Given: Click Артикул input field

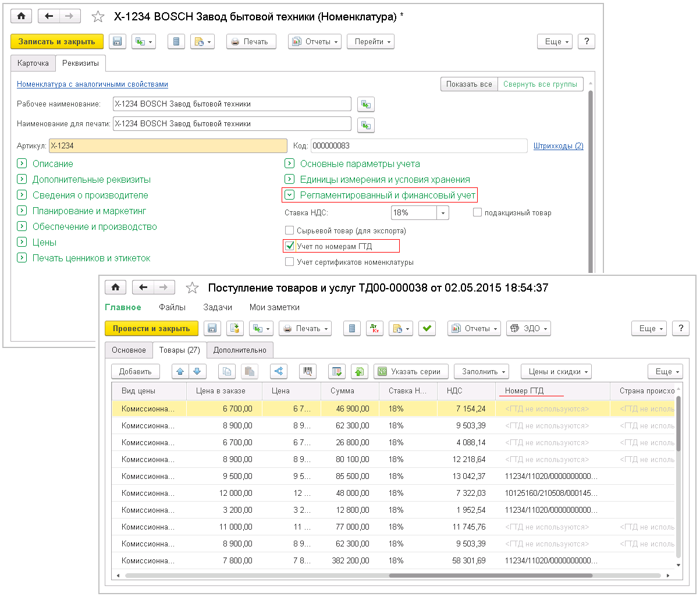Looking at the screenshot, I should (x=168, y=145).
